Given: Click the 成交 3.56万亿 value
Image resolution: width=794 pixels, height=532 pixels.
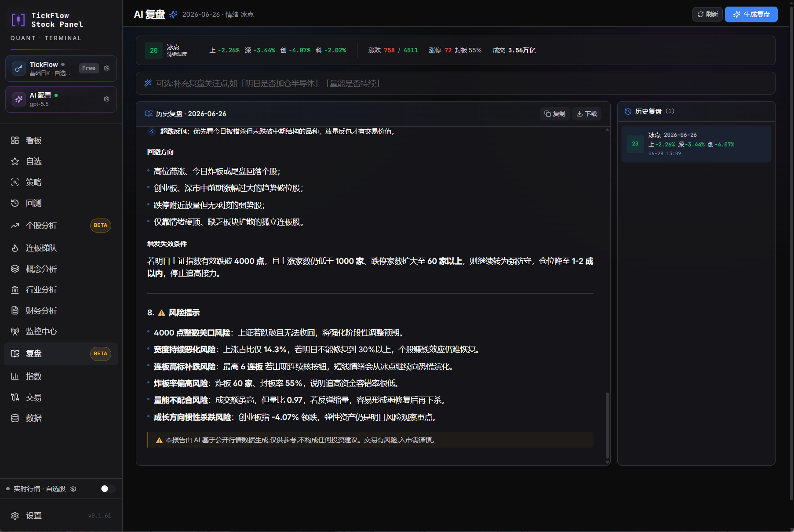Looking at the screenshot, I should (514, 51).
